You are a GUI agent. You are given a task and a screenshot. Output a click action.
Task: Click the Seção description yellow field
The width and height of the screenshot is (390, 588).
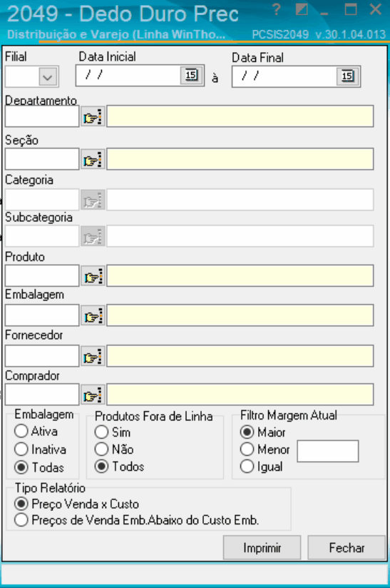(240, 159)
